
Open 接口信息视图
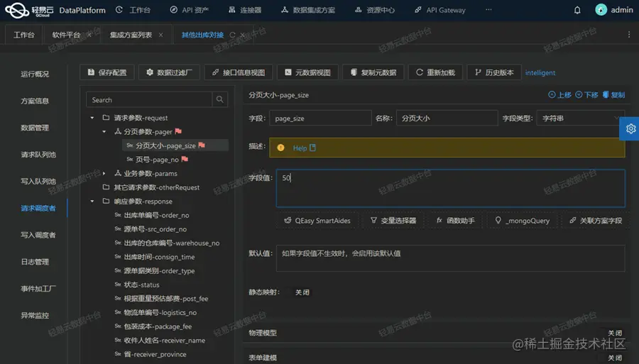[x=239, y=72]
